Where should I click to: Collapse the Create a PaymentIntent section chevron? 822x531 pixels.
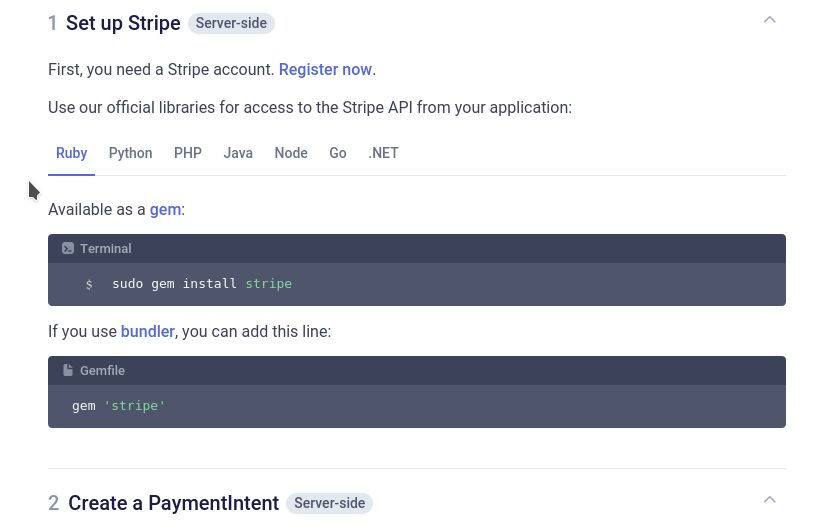click(769, 500)
